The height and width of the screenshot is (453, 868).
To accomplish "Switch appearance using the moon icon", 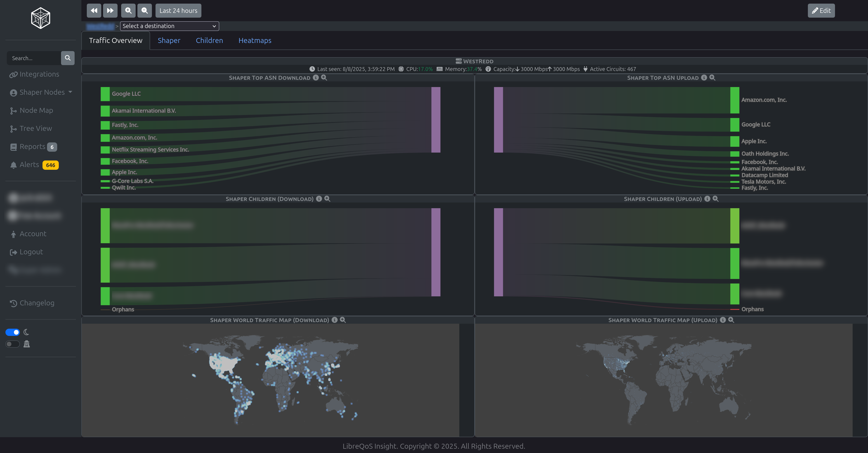I will pos(26,332).
